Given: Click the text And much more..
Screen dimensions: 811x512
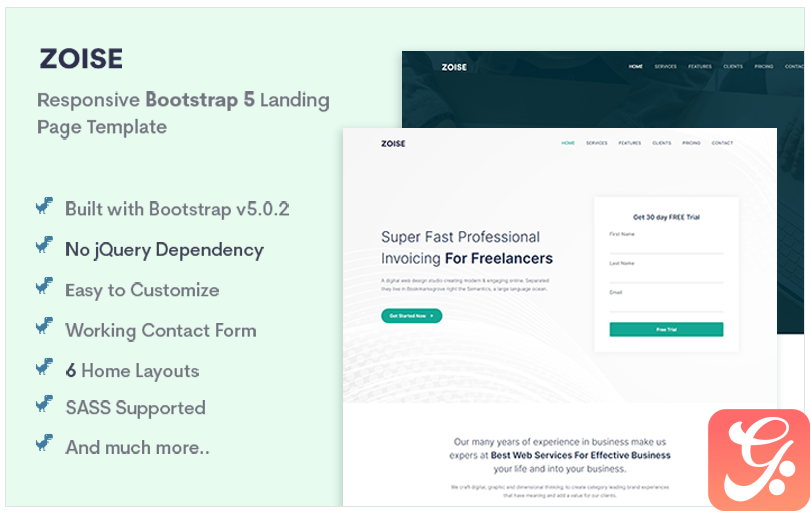Looking at the screenshot, I should coord(137,447).
